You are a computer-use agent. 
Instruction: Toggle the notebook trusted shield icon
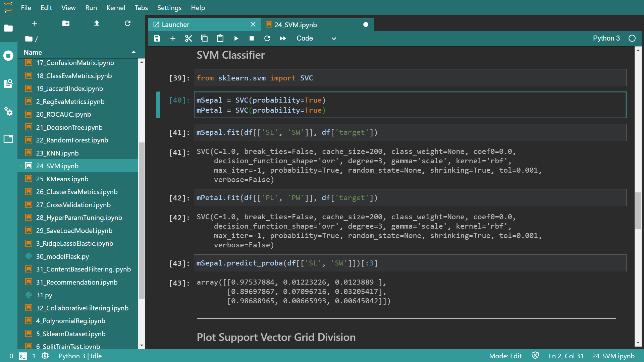click(x=535, y=356)
